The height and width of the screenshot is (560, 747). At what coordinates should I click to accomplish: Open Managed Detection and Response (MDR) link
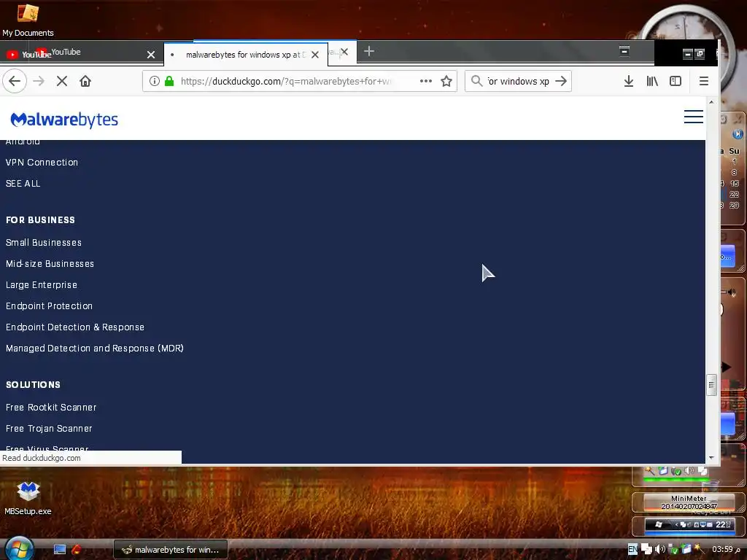(95, 348)
